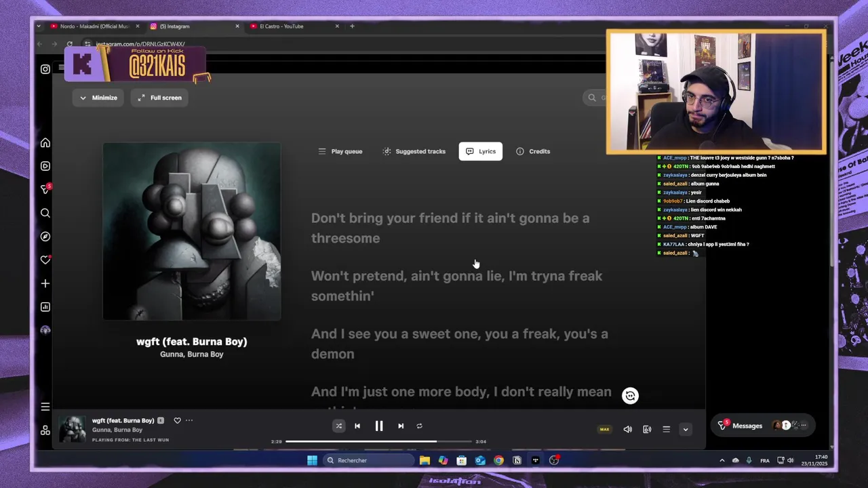Create a new Instagram post plus icon
The height and width of the screenshot is (488, 868).
pyautogui.click(x=45, y=283)
